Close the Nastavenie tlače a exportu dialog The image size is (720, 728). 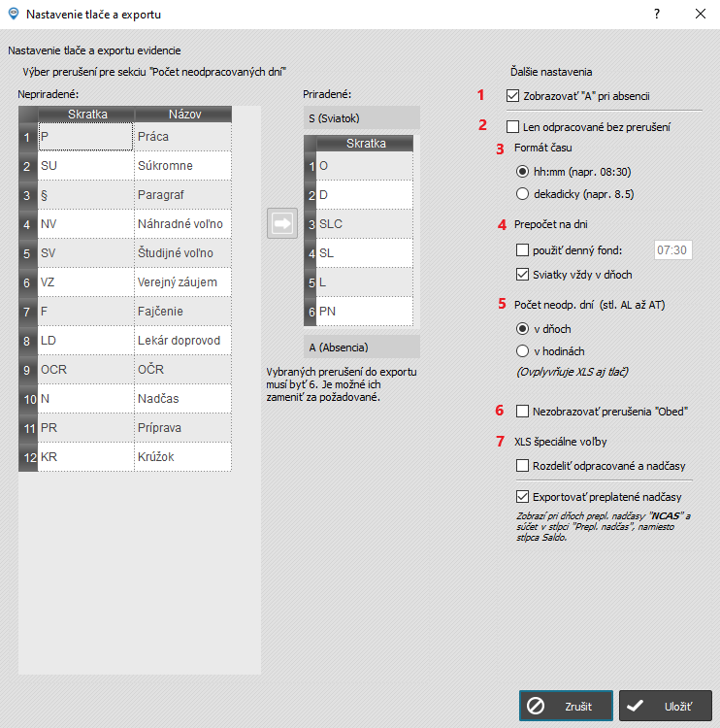(x=701, y=14)
